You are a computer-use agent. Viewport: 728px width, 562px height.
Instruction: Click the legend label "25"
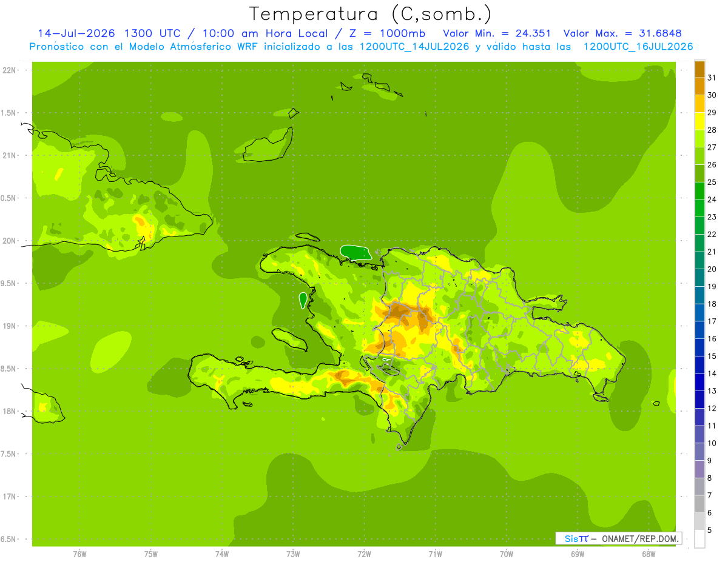pyautogui.click(x=712, y=182)
